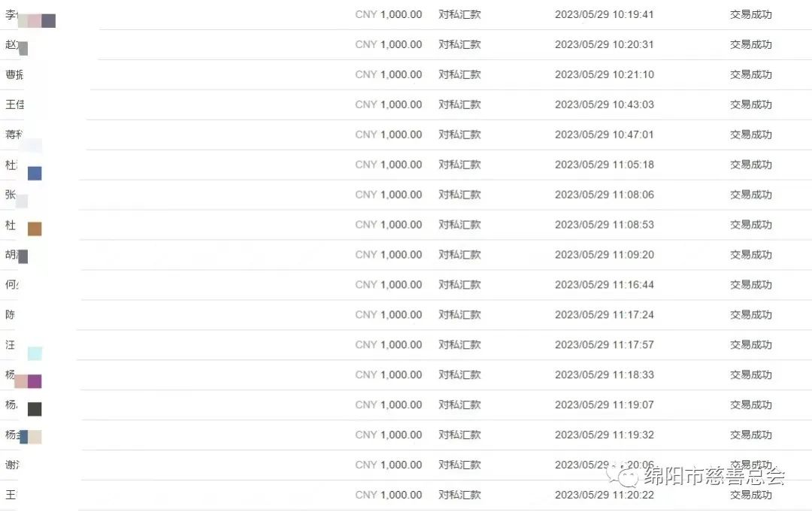Click the payee name 何 at 11:16:44

pos(11,285)
